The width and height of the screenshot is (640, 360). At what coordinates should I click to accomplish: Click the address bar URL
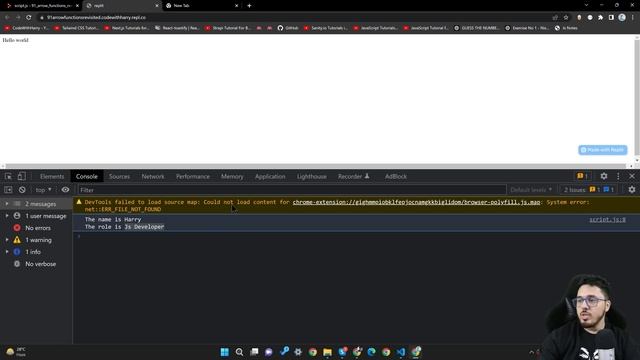96,18
